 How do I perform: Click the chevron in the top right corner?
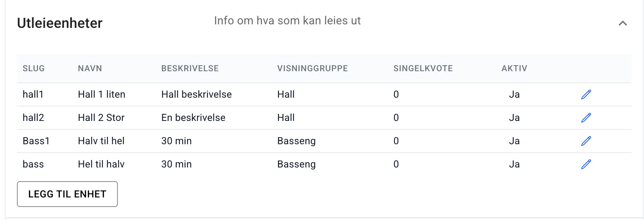(x=624, y=23)
